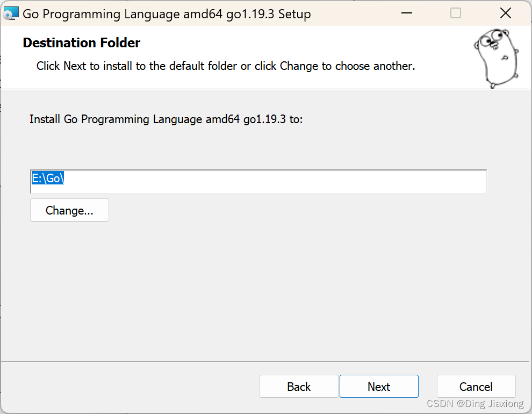Close the Go Setup window
The image size is (532, 414).
pos(506,13)
